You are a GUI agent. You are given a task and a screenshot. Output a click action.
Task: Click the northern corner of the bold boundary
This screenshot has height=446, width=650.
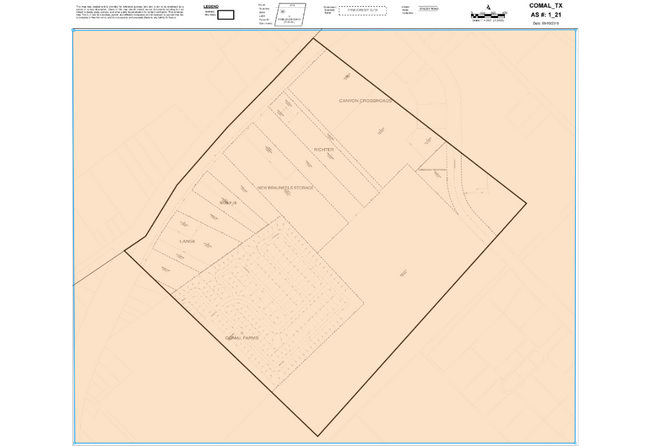tap(316, 39)
